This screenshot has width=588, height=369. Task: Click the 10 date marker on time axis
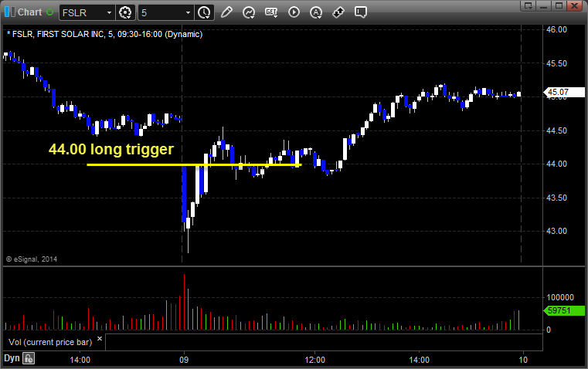(523, 360)
